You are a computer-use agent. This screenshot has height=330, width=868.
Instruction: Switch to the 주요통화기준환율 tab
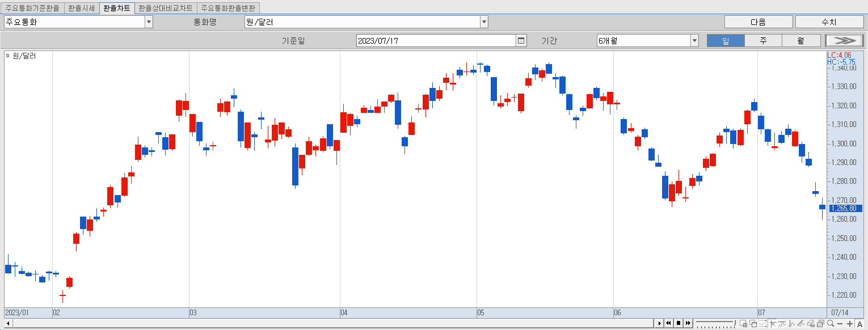(32, 8)
